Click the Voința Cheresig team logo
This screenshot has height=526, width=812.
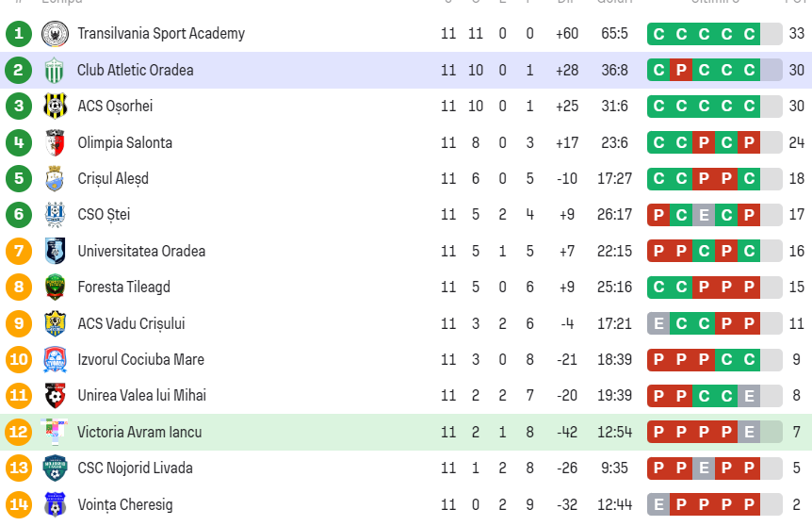(x=56, y=505)
